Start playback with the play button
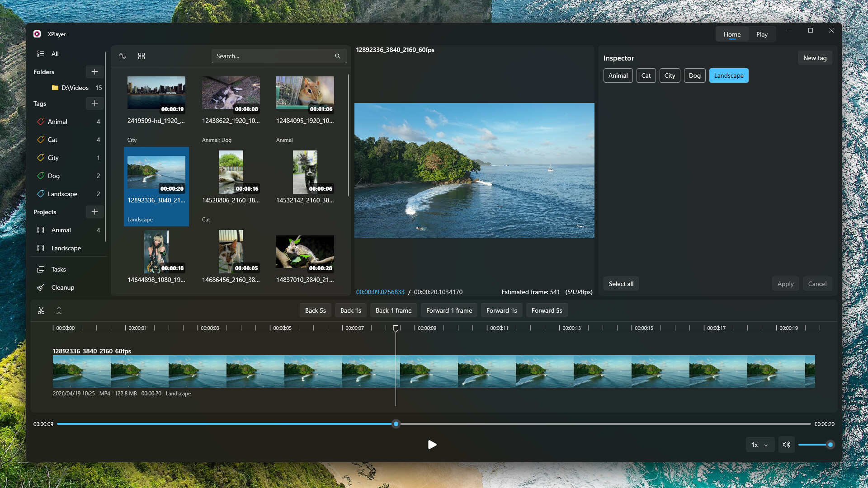This screenshot has width=868, height=488. [x=432, y=445]
